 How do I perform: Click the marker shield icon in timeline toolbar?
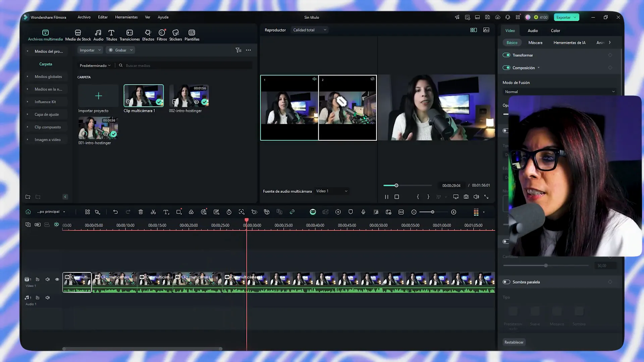tap(351, 212)
